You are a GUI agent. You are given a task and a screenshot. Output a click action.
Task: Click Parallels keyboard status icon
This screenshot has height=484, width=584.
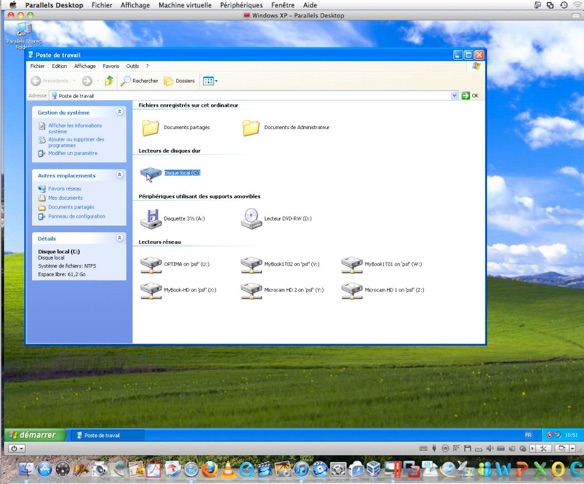click(423, 449)
